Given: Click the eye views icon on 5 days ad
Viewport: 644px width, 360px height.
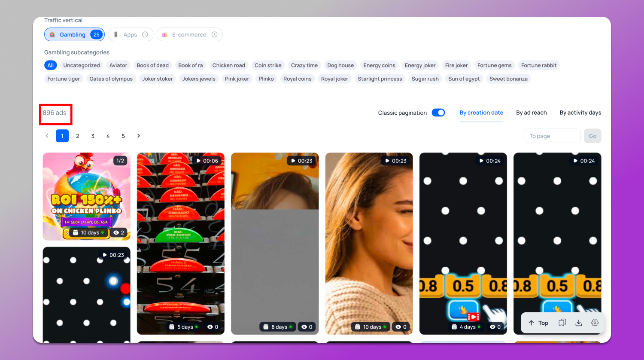Looking at the screenshot, I should point(210,327).
